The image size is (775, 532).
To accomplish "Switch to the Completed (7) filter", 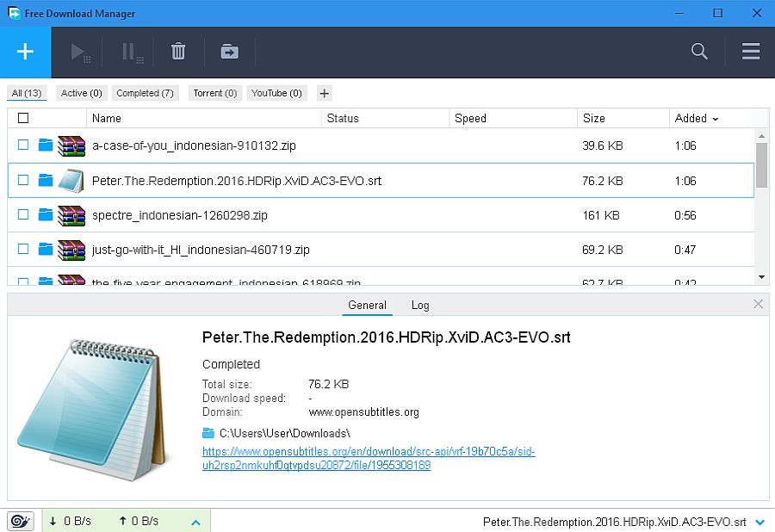I will point(145,93).
